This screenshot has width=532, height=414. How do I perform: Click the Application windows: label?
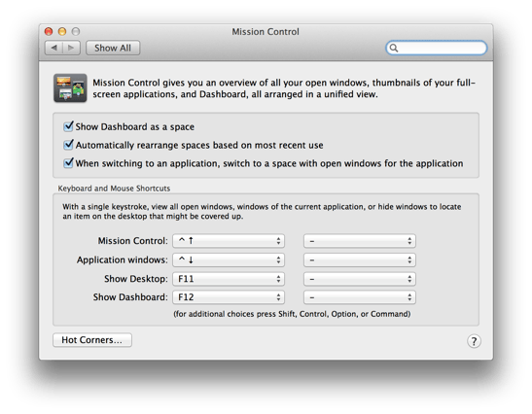coord(123,259)
